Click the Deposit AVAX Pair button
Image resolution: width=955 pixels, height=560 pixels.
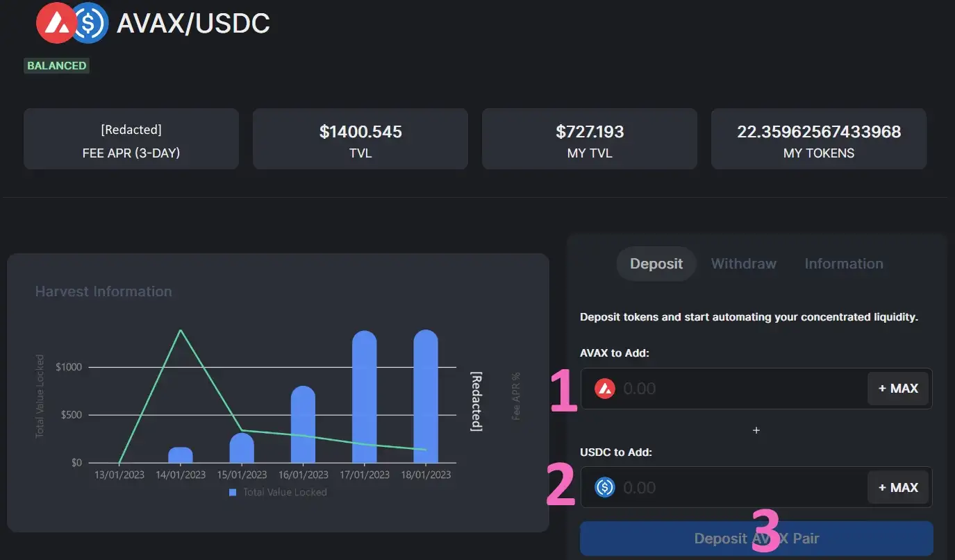tap(756, 538)
